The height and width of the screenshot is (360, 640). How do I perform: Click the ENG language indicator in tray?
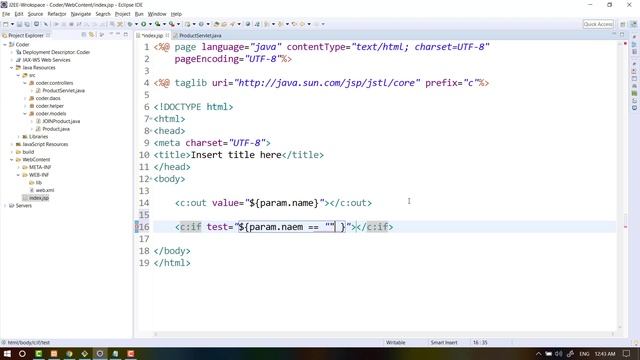coord(584,354)
